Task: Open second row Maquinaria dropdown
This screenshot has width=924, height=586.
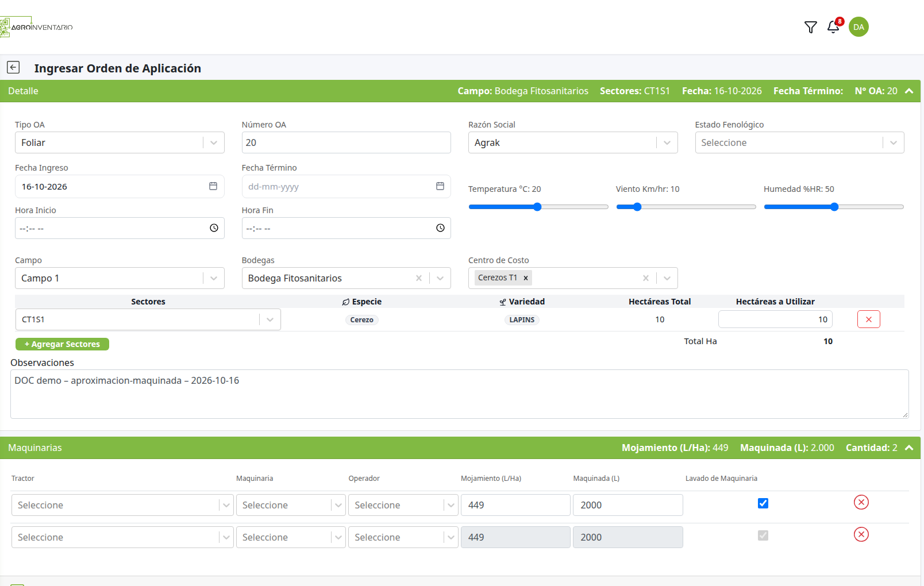Action: point(291,537)
